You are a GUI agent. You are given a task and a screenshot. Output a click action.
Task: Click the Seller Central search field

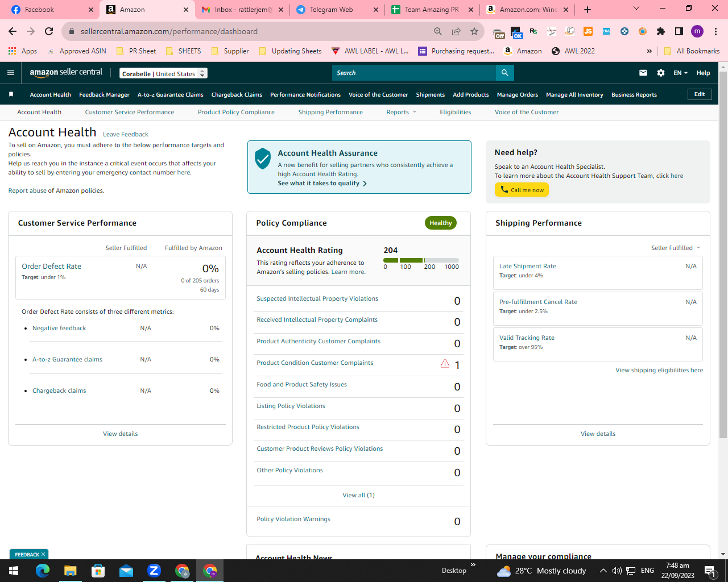(414, 73)
